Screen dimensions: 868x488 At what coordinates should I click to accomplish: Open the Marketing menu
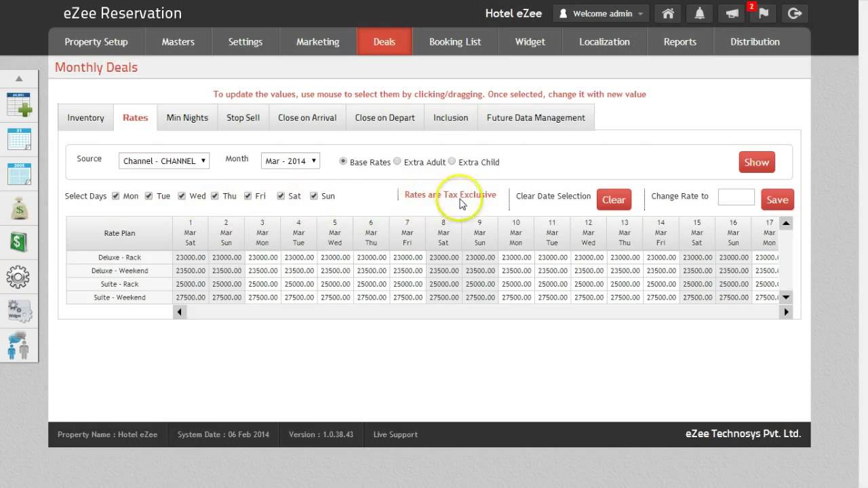click(317, 41)
